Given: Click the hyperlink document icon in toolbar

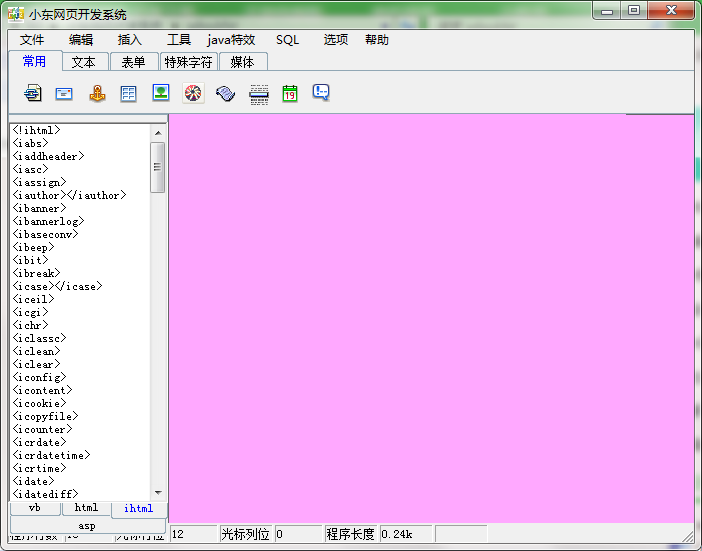Looking at the screenshot, I should [x=33, y=93].
